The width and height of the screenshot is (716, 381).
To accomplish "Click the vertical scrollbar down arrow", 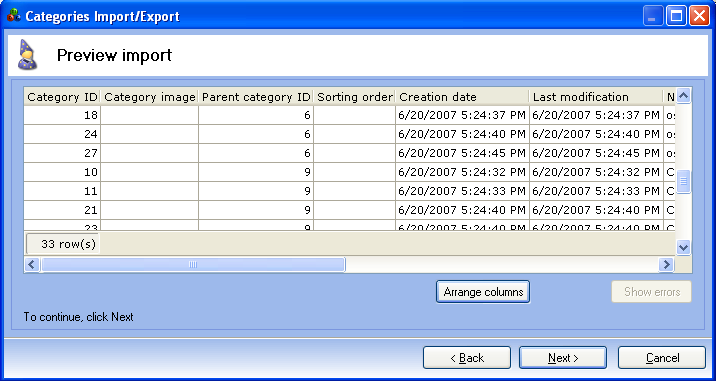I will [x=683, y=247].
